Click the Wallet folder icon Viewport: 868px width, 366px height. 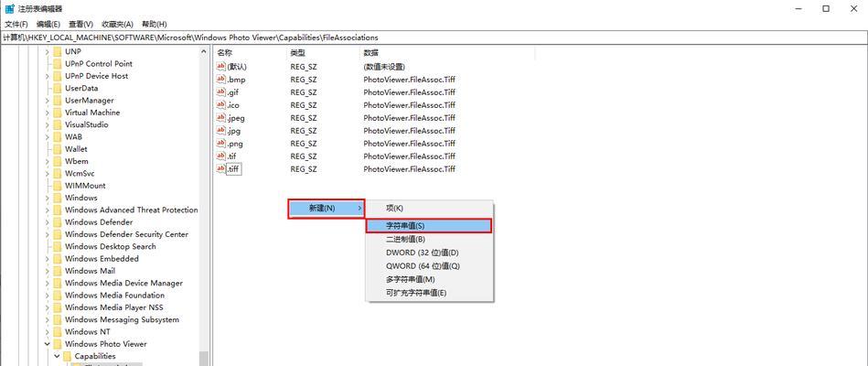(x=57, y=149)
